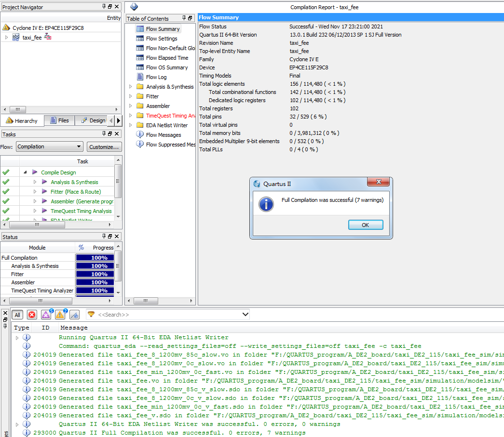Expand the TimeQuest Timing Analyzer folder

tap(130, 116)
